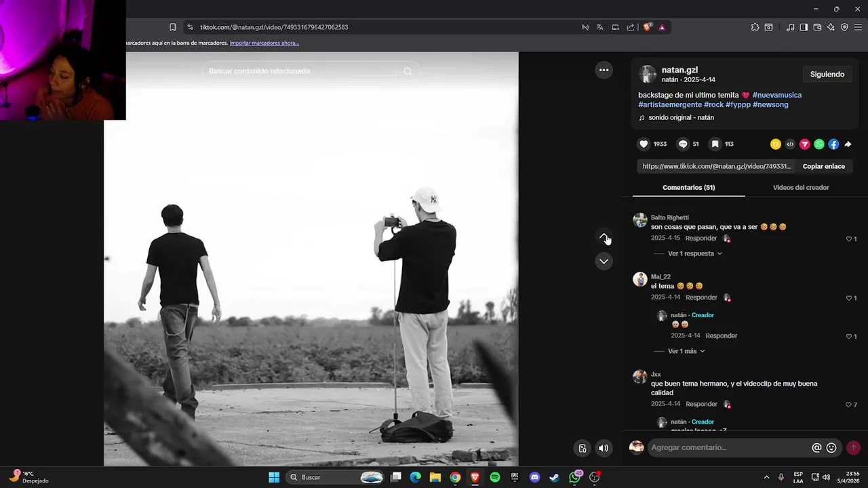868x488 pixels.
Task: Get the embed code icon
Action: pyautogui.click(x=790, y=144)
